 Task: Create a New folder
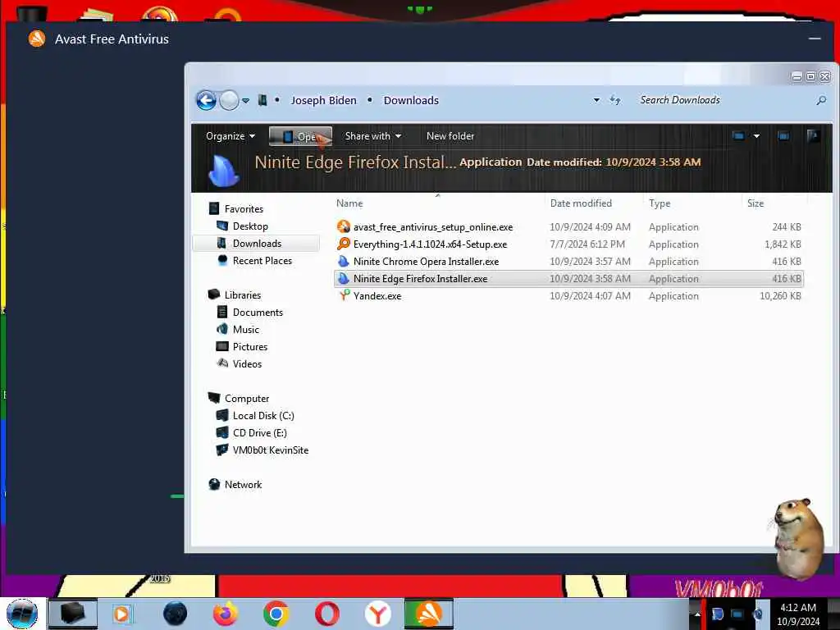click(450, 136)
